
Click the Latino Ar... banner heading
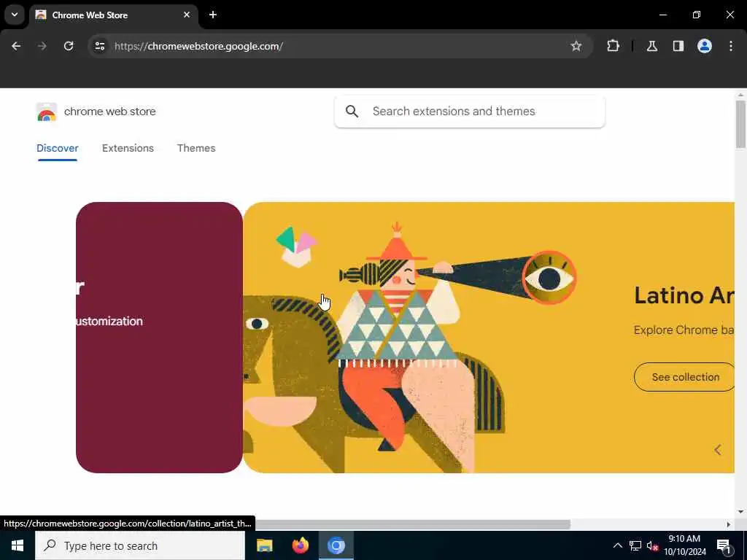point(684,296)
